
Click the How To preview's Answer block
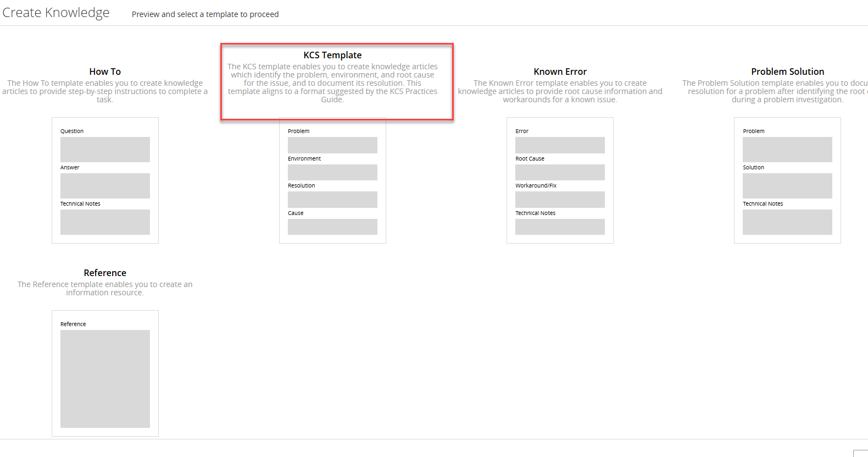click(x=105, y=186)
